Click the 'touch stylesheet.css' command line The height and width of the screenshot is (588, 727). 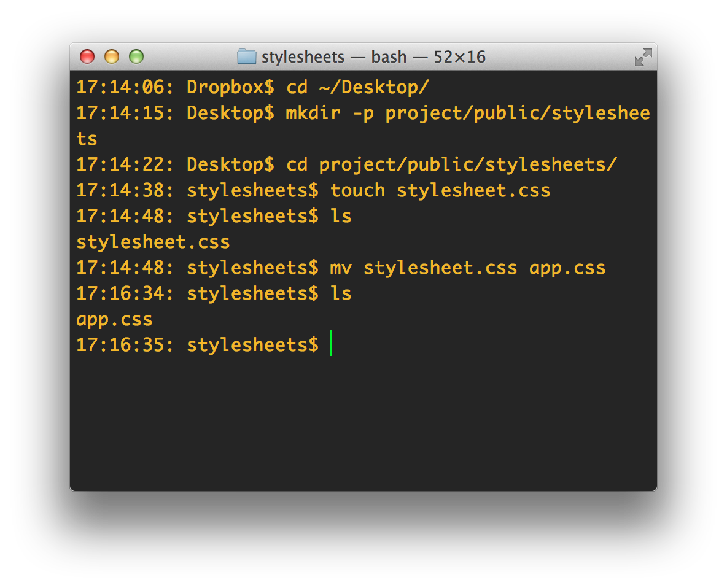[x=313, y=190]
